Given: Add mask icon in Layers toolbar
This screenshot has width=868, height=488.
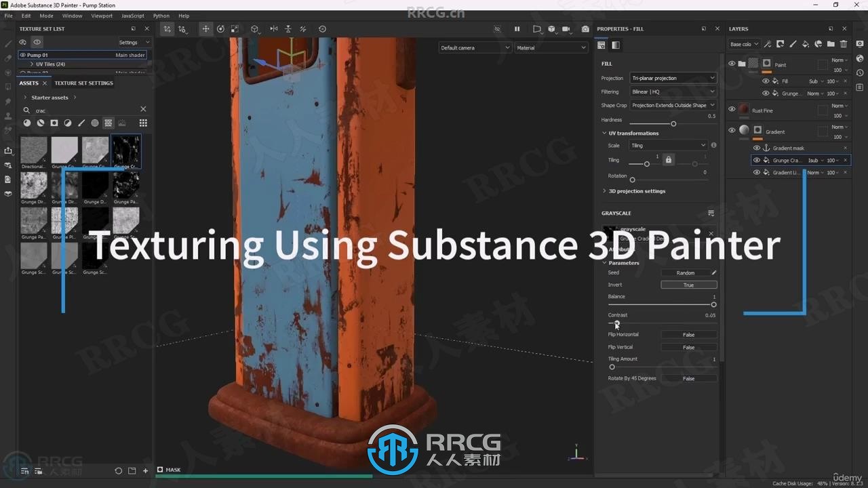Looking at the screenshot, I should tap(781, 44).
